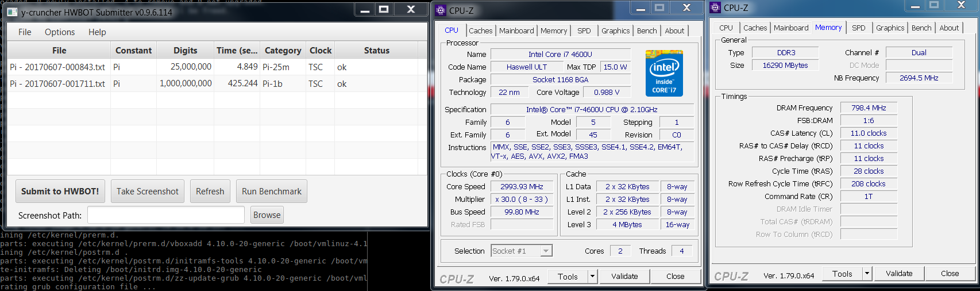
Task: Switch to SPD tab in Memory CPU-Z window
Action: (x=859, y=28)
